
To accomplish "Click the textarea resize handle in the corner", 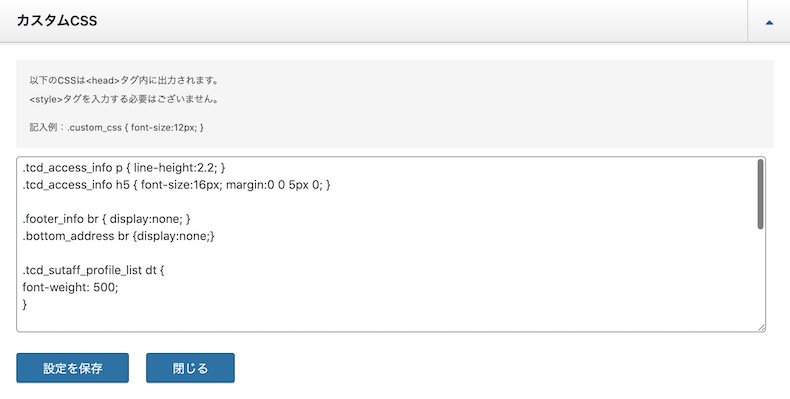I will click(x=761, y=327).
